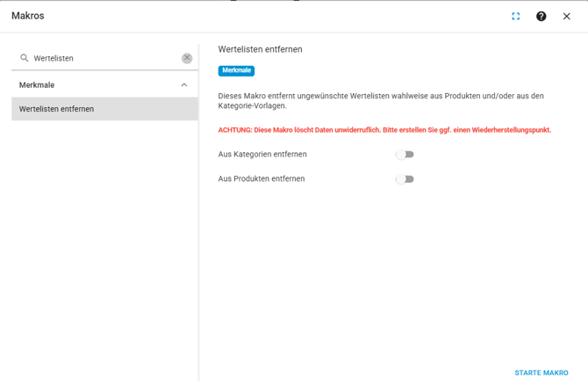588x391 pixels.
Task: Click the blue Merkmale tag badge
Action: click(236, 70)
